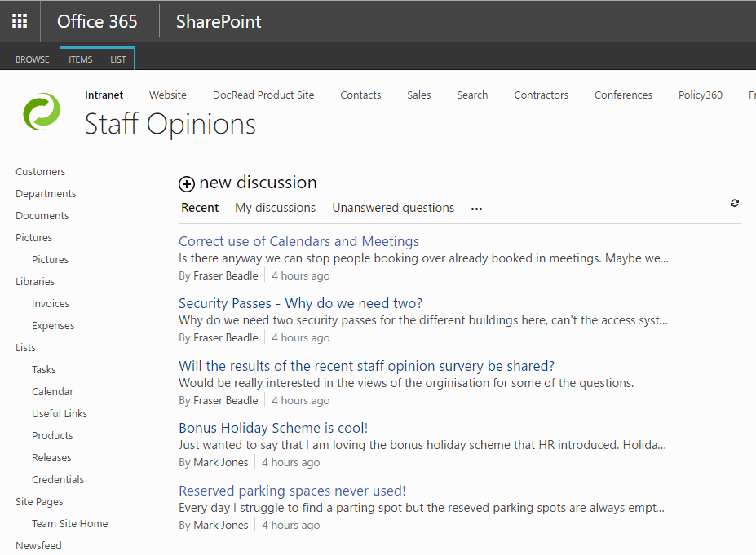
Task: Open Invoices library in the sidebar
Action: pyautogui.click(x=51, y=303)
